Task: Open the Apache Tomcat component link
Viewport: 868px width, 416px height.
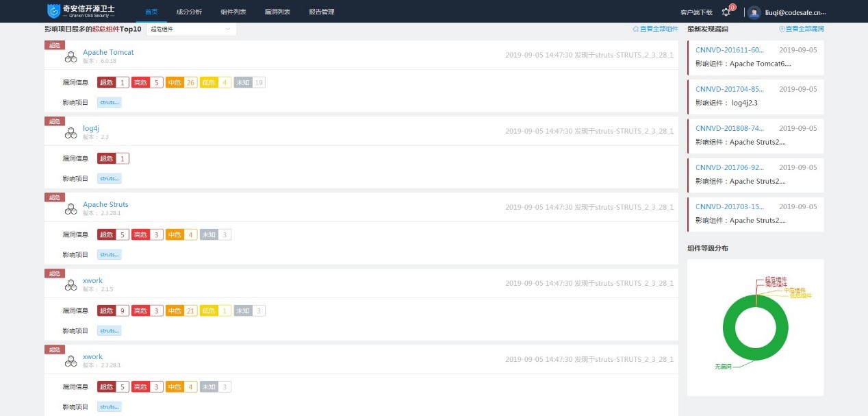Action: point(108,52)
